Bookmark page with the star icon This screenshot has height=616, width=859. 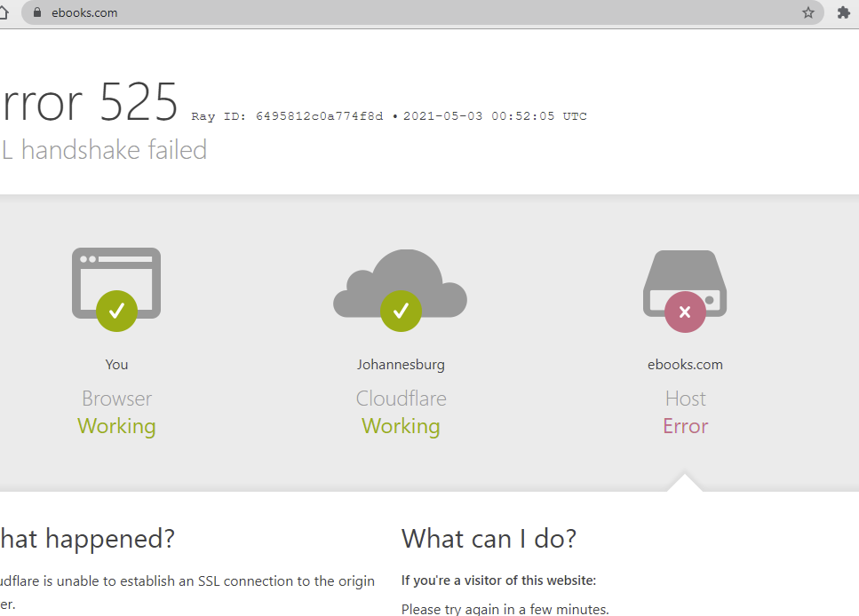click(x=808, y=12)
